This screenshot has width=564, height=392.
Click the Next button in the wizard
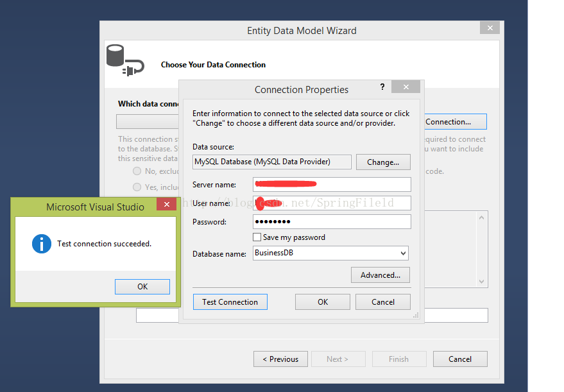(x=338, y=359)
